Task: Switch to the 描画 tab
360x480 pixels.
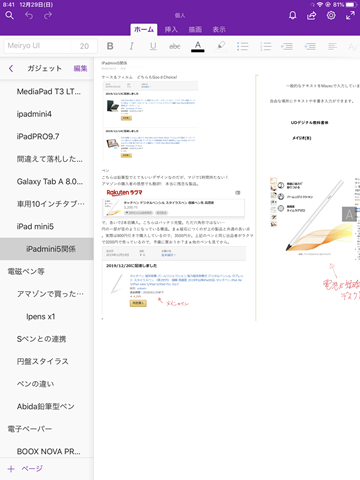Action: point(195,29)
